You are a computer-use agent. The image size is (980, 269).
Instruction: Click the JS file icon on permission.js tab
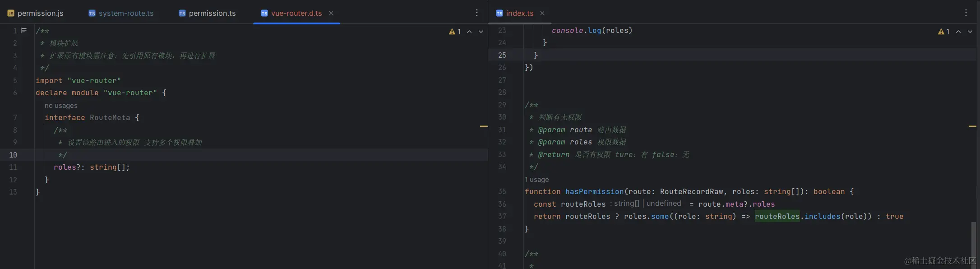point(11,14)
